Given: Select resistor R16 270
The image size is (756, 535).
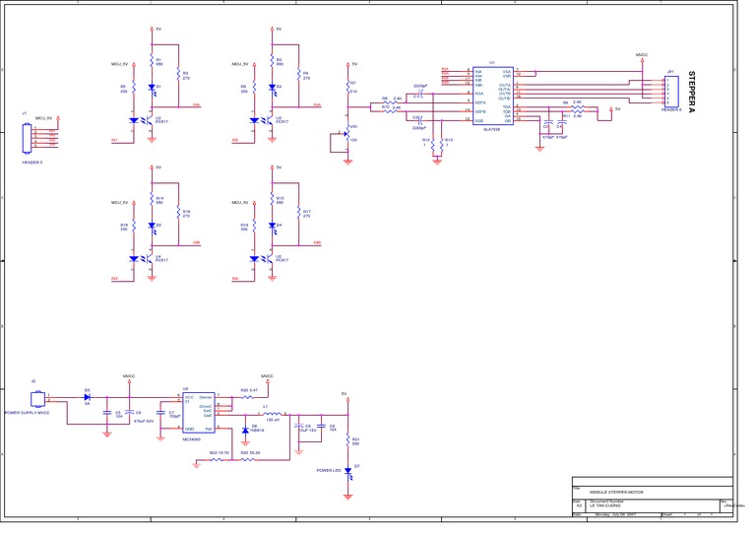Looking at the screenshot, I should [178, 213].
